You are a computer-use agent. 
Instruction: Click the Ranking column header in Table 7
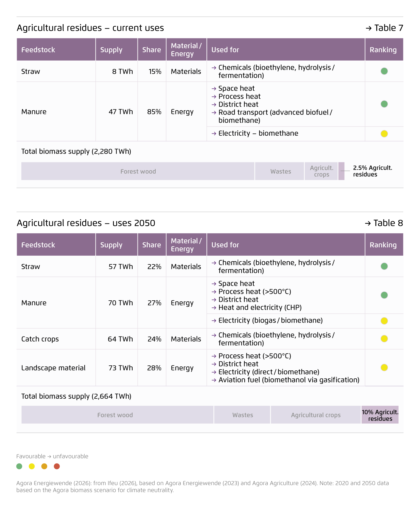pyautogui.click(x=384, y=50)
